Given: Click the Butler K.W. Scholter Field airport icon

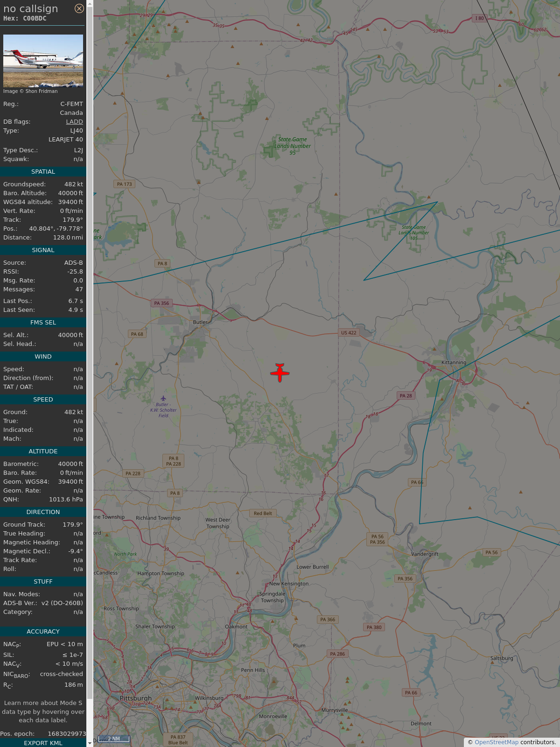Looking at the screenshot, I should pos(163,399).
